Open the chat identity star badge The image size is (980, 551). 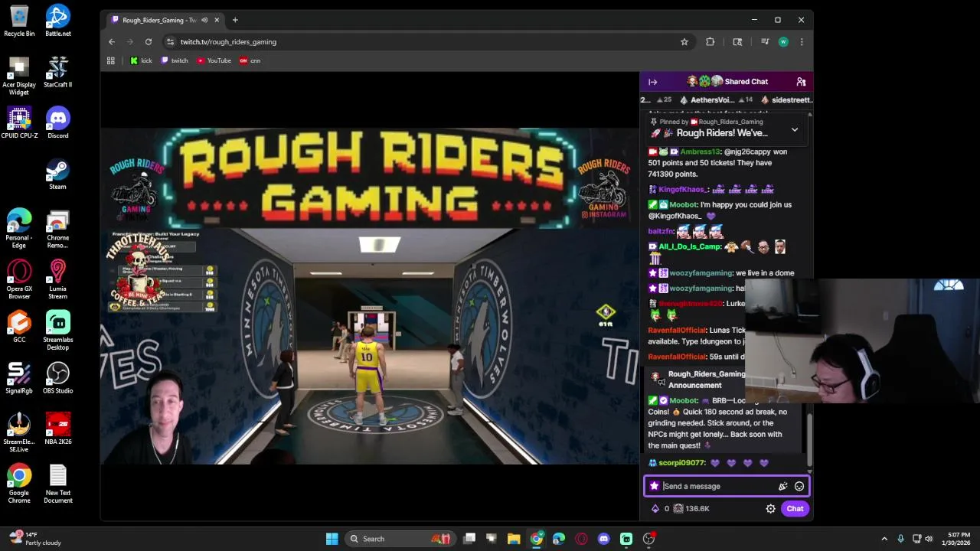point(654,486)
